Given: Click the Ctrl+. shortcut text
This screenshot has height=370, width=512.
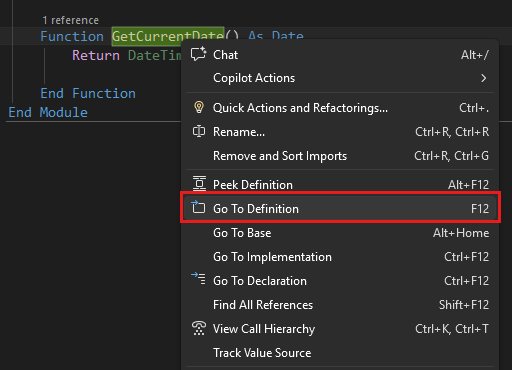Looking at the screenshot, I should [x=474, y=108].
